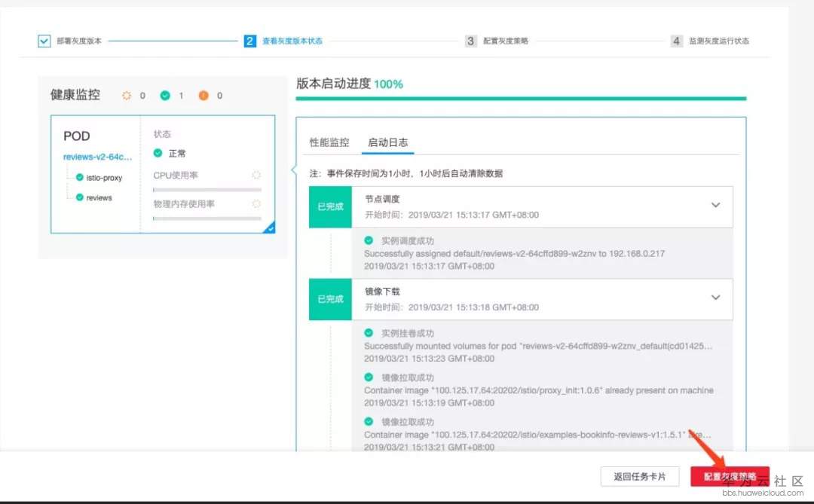
Task: Click the success icon above the examples-bookinfo-reviews message
Action: tap(369, 421)
